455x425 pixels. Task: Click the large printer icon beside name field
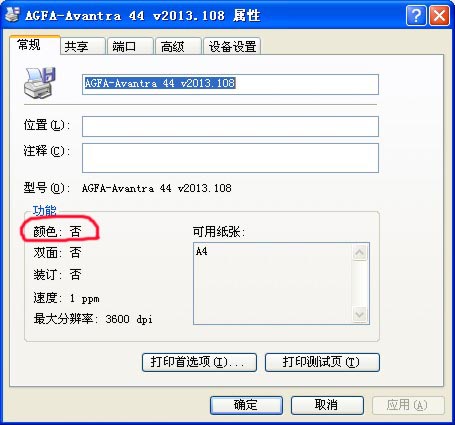(40, 83)
